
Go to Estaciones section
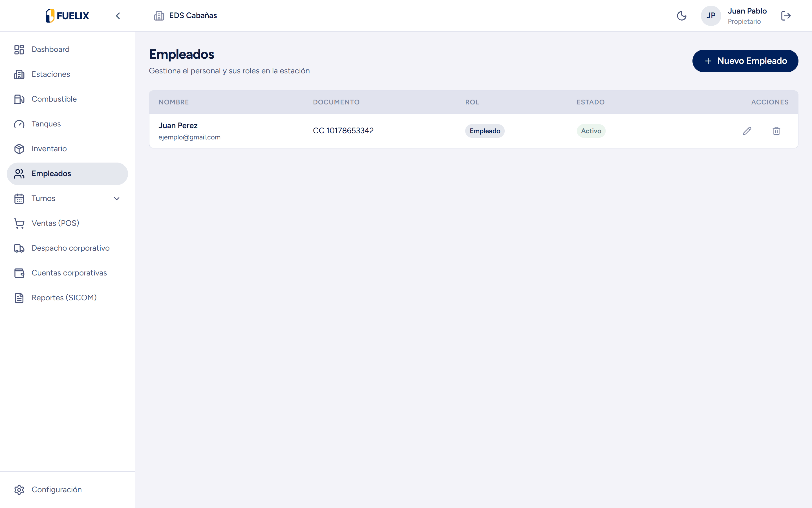pyautogui.click(x=67, y=74)
